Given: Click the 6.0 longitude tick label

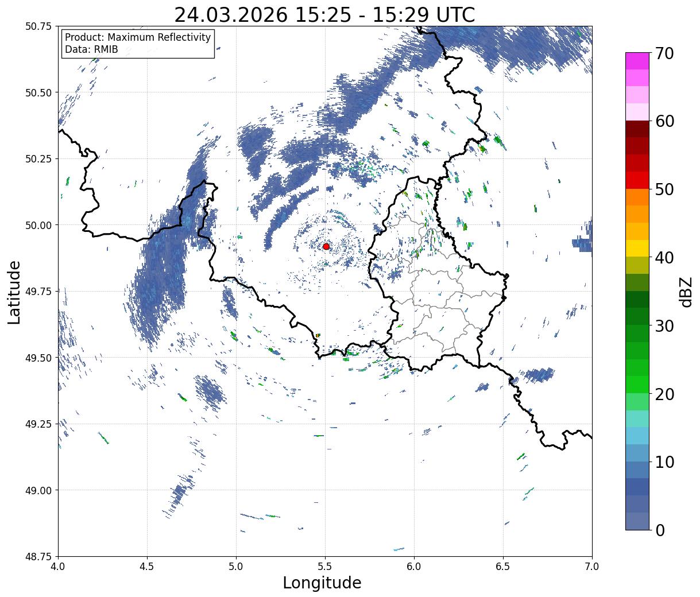Looking at the screenshot, I should click(x=414, y=567).
